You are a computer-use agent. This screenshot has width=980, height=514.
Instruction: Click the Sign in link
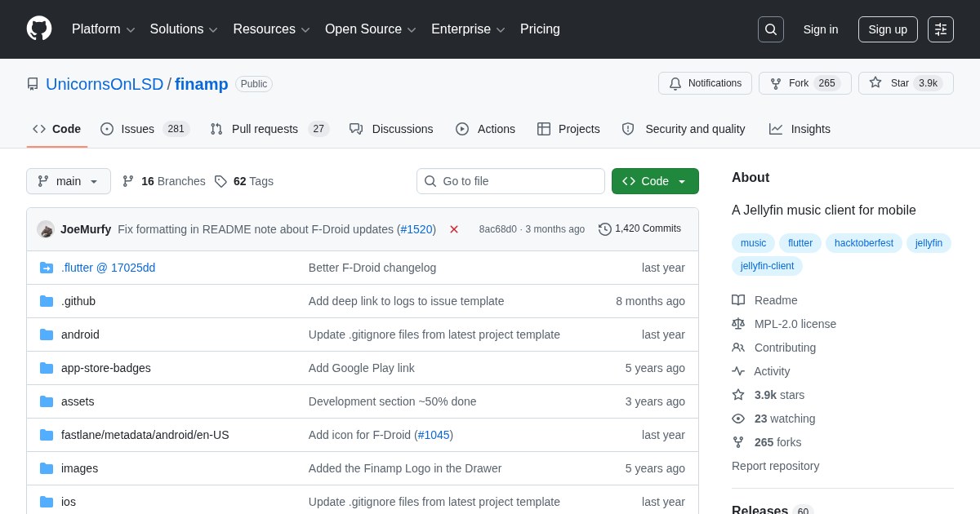pos(821,29)
